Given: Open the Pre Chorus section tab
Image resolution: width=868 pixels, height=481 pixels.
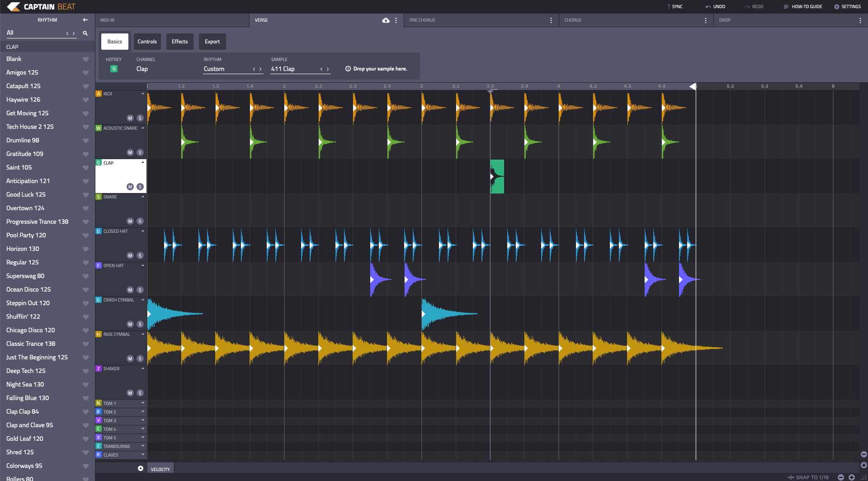Looking at the screenshot, I should tap(422, 20).
